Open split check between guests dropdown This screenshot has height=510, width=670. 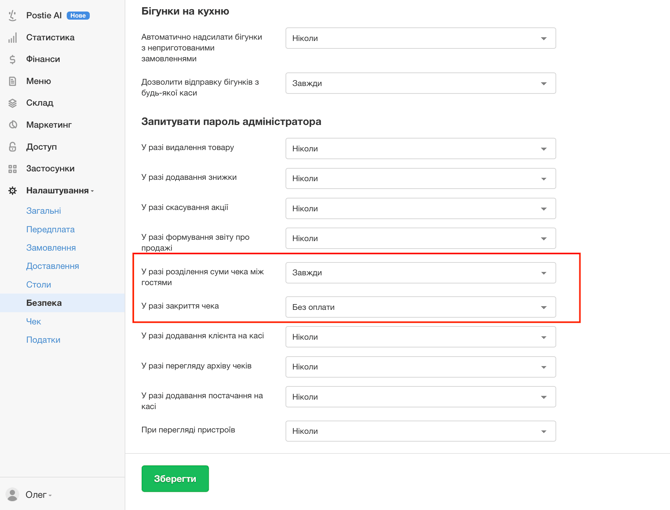[x=420, y=273]
